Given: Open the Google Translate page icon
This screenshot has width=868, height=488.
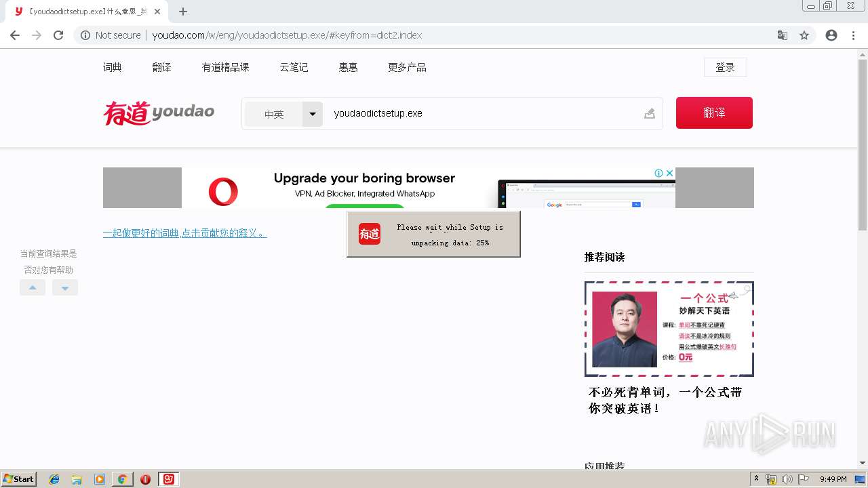Looking at the screenshot, I should 783,35.
